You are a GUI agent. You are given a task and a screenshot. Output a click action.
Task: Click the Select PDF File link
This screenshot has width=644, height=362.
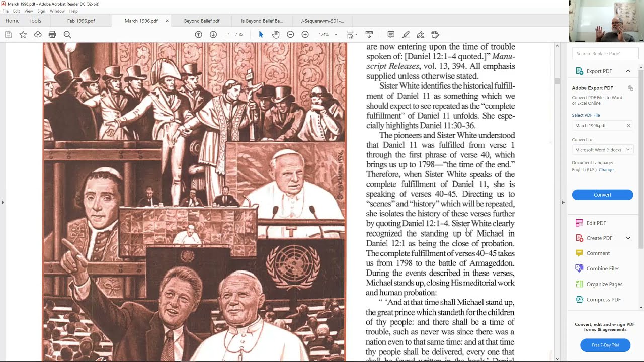point(586,115)
